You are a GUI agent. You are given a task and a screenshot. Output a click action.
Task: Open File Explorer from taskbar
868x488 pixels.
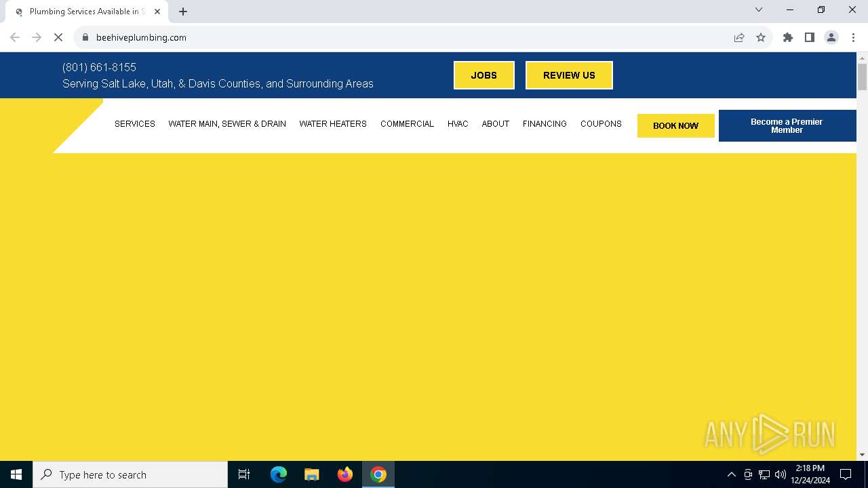312,474
